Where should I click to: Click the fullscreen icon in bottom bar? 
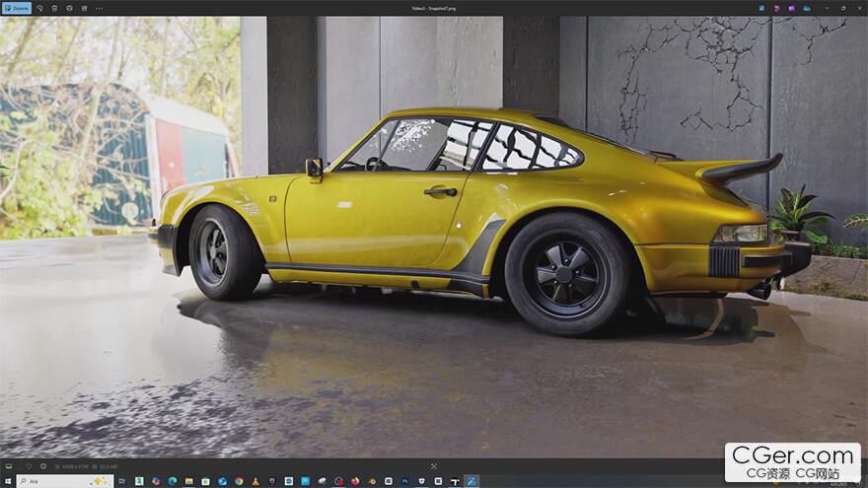pos(433,466)
